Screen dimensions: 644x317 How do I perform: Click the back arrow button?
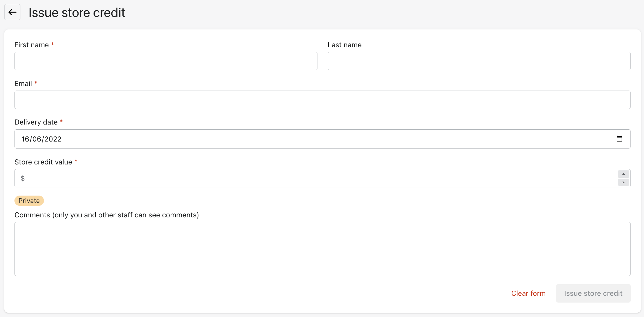coord(12,12)
